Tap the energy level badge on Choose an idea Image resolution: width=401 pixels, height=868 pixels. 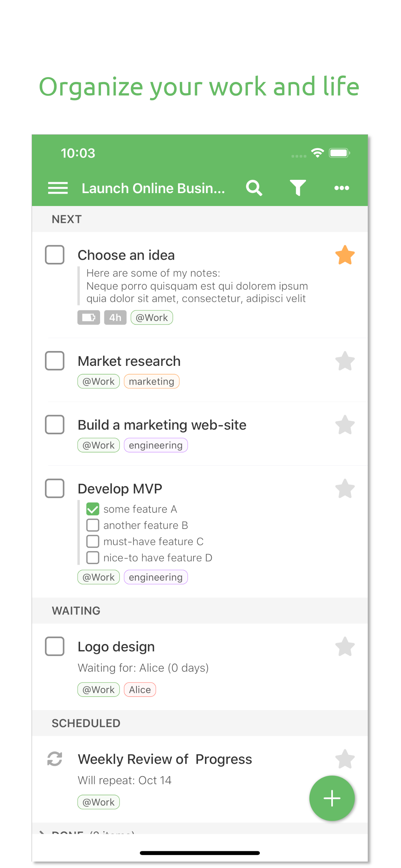(x=88, y=317)
